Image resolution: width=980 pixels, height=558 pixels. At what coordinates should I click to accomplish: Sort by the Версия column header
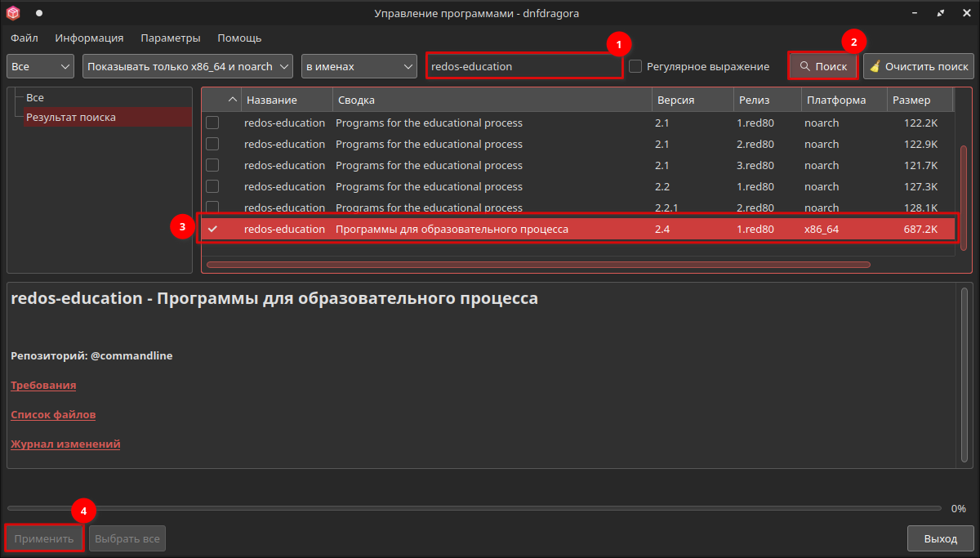(693, 100)
